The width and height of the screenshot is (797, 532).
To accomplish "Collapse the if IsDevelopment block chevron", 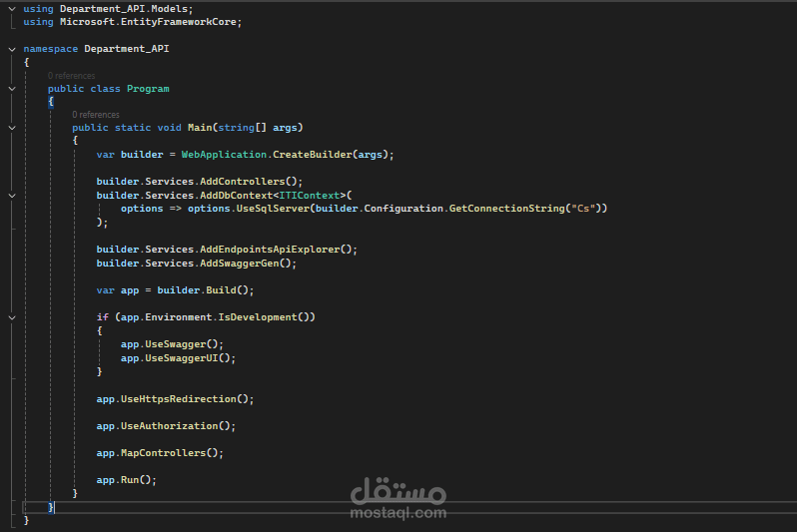I will (x=12, y=317).
